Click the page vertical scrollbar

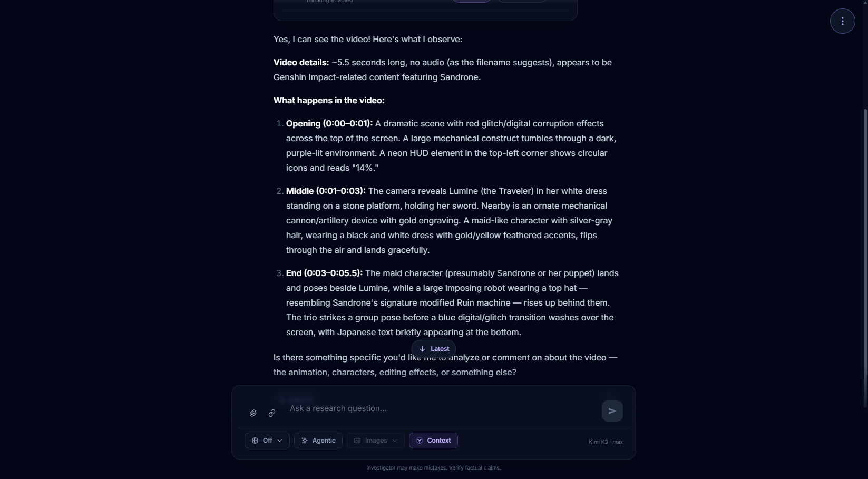click(x=865, y=258)
